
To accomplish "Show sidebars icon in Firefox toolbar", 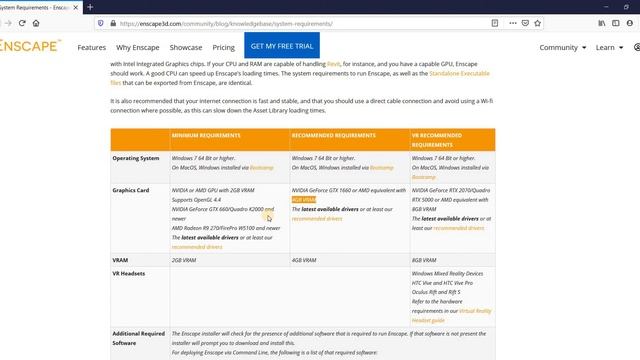I will point(616,23).
